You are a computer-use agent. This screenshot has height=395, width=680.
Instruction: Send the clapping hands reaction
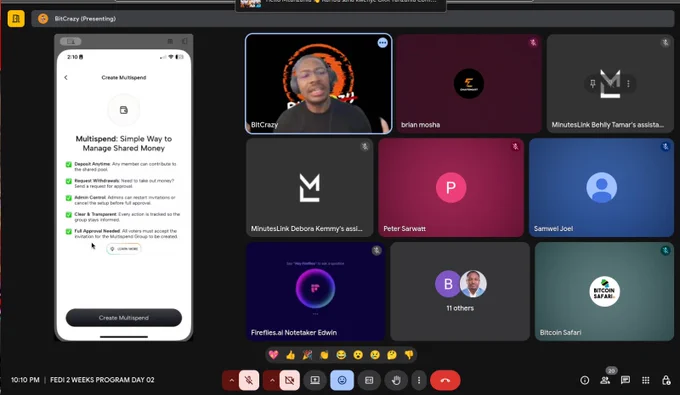(324, 355)
